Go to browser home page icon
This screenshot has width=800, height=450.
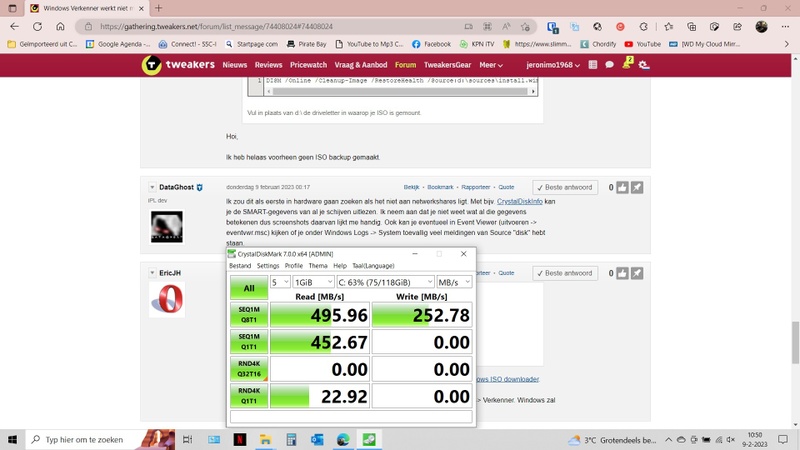[60, 27]
